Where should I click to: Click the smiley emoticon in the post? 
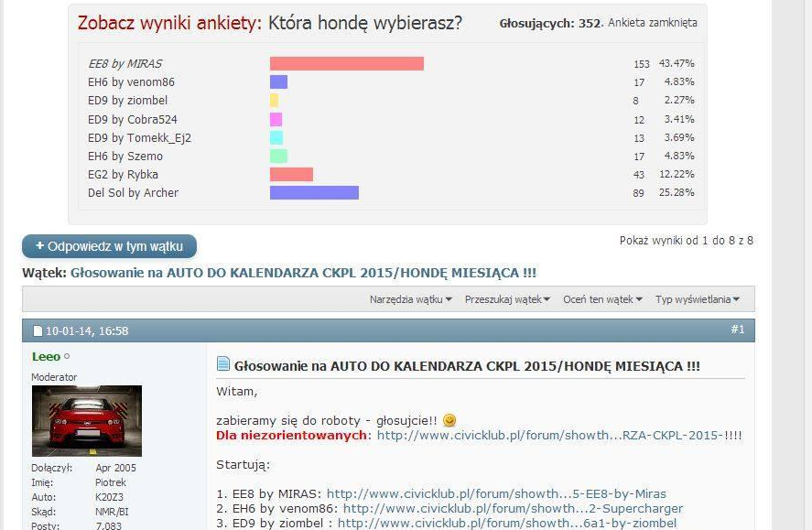click(x=449, y=420)
